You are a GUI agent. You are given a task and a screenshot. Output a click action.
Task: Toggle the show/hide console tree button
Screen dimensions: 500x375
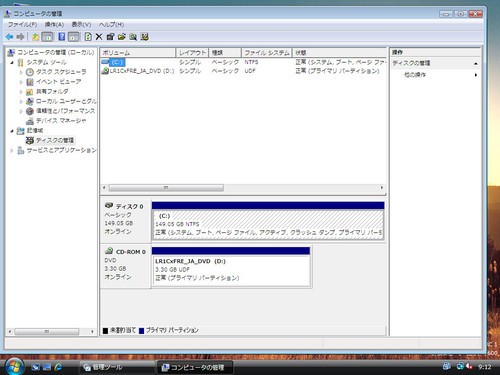click(x=47, y=37)
